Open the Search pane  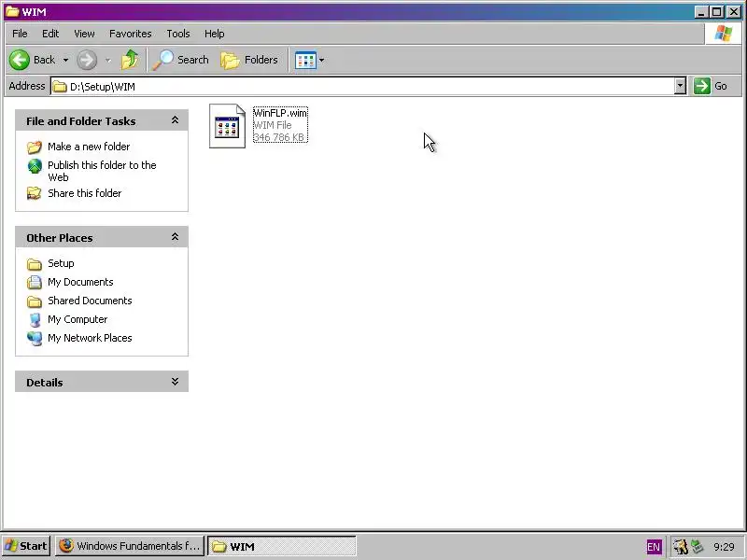click(x=181, y=60)
